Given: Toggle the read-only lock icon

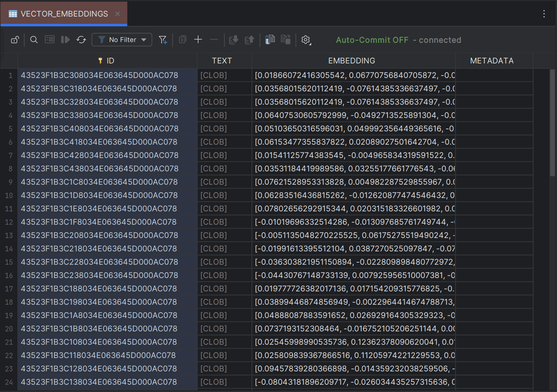Looking at the screenshot, I should point(15,40).
